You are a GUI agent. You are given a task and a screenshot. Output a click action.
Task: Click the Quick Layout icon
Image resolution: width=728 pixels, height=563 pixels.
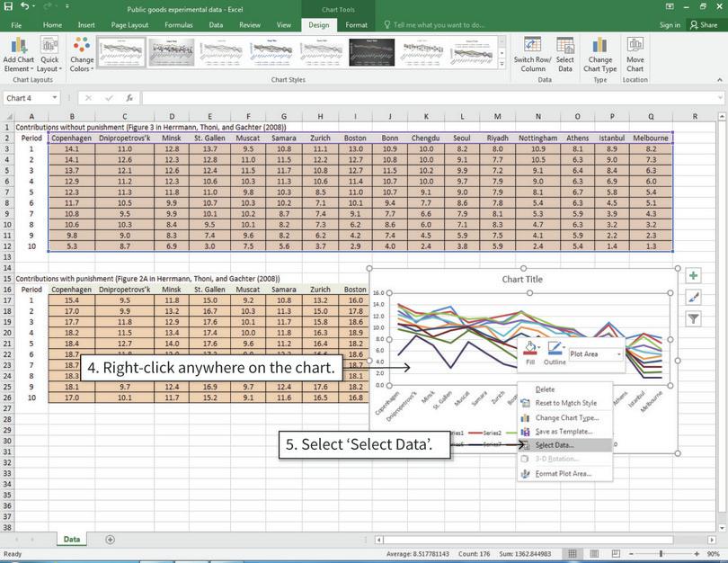50,56
